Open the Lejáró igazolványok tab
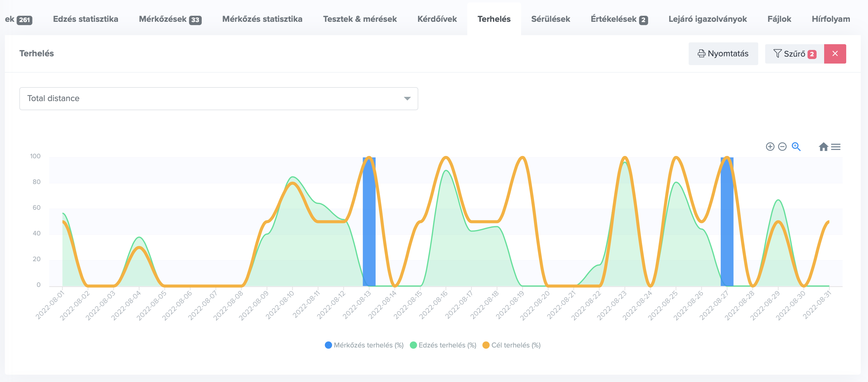Image resolution: width=868 pixels, height=382 pixels. tap(707, 19)
